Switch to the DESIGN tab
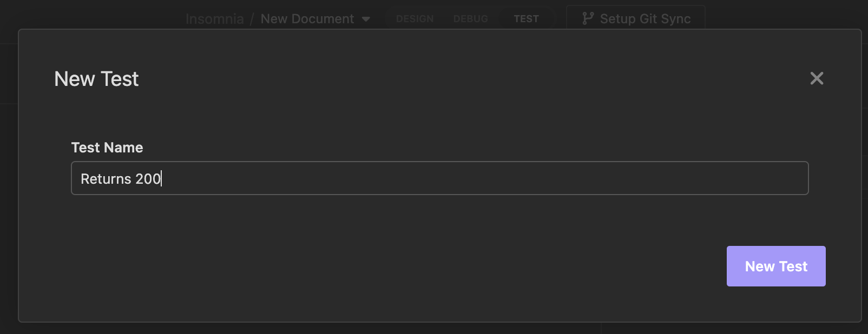Screen dimensions: 868x334 415,19
